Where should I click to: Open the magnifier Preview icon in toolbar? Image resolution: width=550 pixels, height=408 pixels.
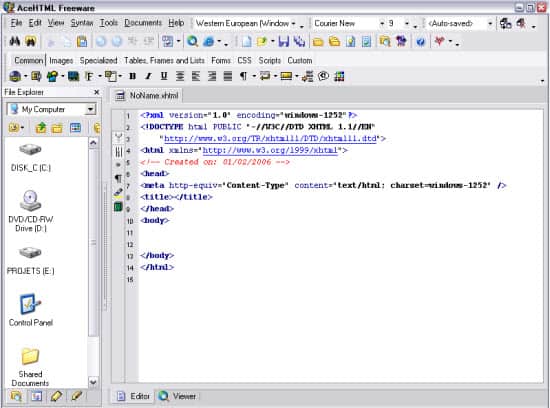(x=192, y=42)
